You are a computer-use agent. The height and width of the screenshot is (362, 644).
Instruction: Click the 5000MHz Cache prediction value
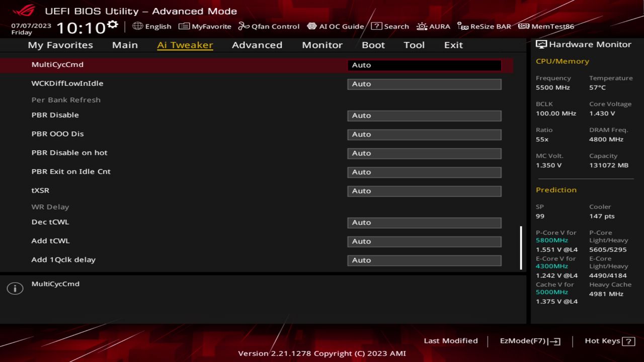click(552, 292)
